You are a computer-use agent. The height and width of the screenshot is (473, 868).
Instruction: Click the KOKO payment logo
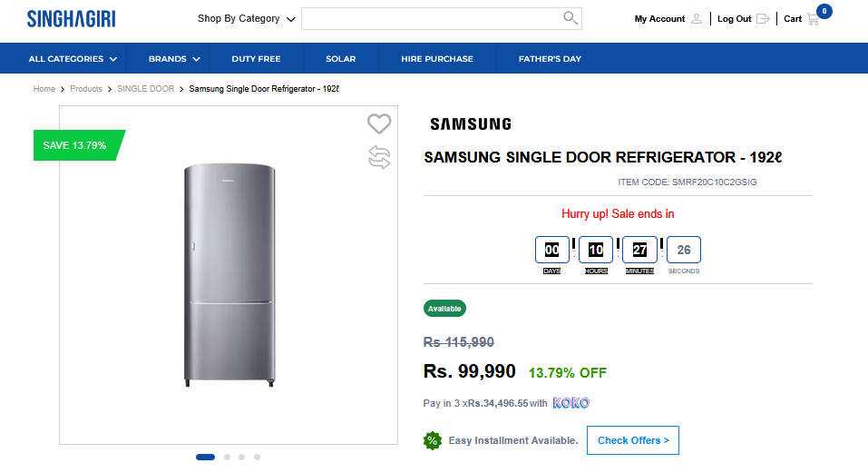(571, 403)
